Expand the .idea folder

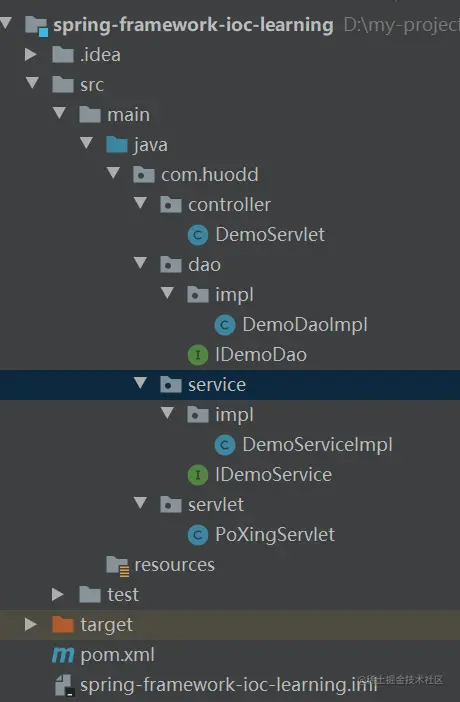[31, 54]
